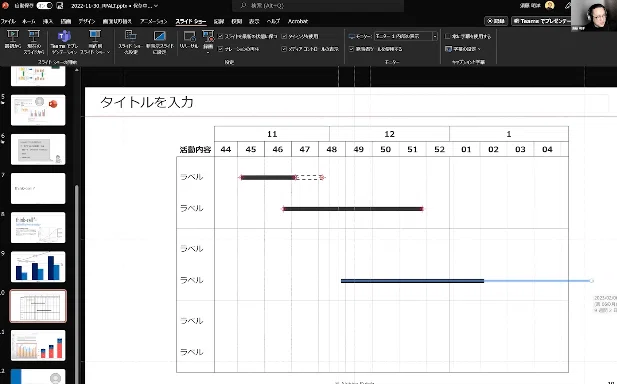Click the 活動内容 header cell

(195, 150)
